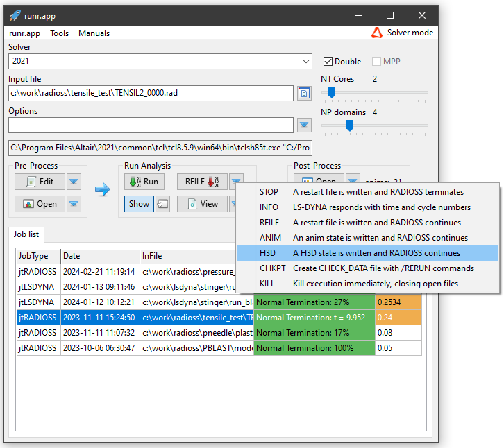This screenshot has width=504, height=448.
Task: Click the RFILE button
Action: point(202,182)
